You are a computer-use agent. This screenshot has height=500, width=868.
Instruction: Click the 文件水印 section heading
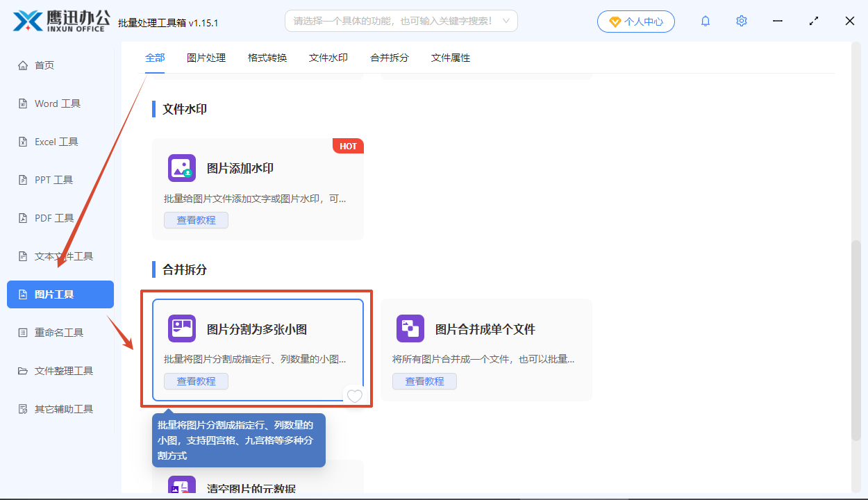(x=185, y=109)
